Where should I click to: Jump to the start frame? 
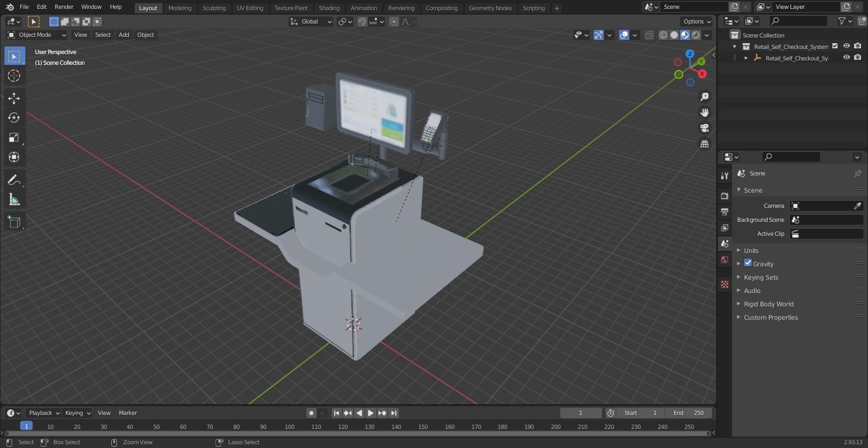336,413
